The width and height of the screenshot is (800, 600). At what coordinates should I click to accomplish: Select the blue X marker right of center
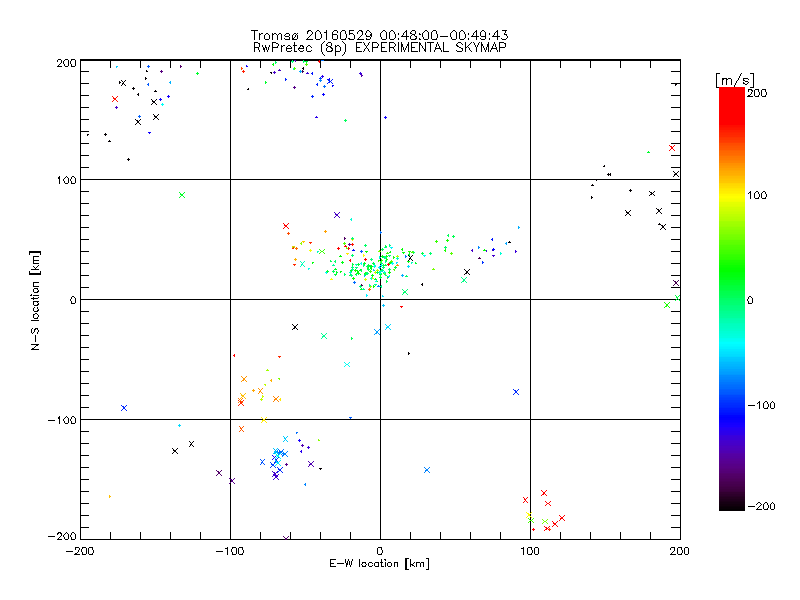click(x=516, y=392)
